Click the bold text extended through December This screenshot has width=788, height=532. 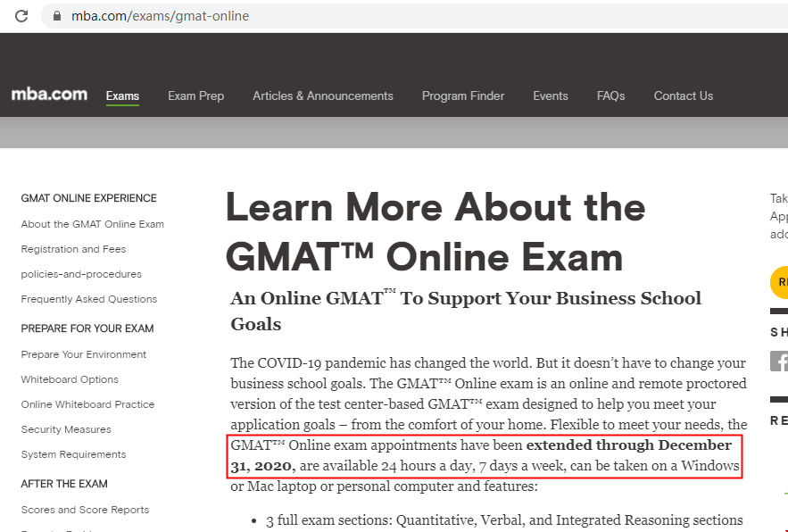(x=481, y=455)
